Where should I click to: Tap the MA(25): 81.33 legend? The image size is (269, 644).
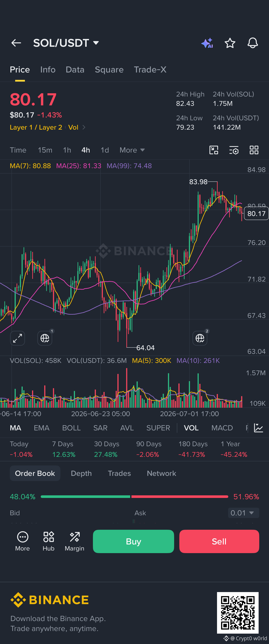(x=79, y=166)
